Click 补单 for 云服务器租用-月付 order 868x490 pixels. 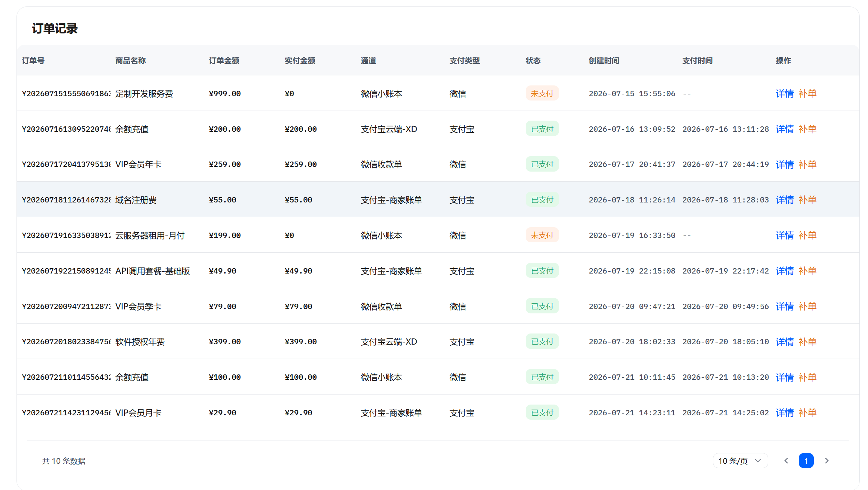[807, 235]
